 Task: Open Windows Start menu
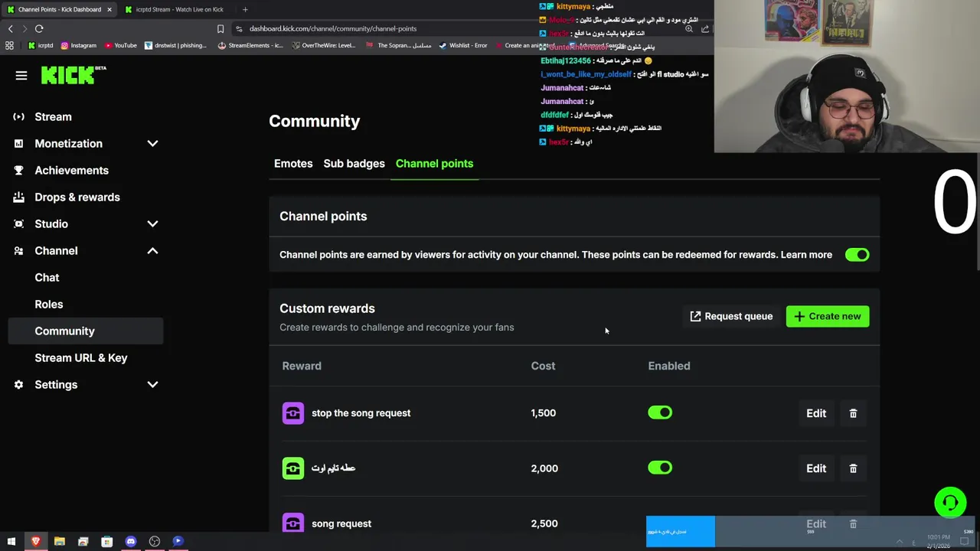click(x=11, y=541)
